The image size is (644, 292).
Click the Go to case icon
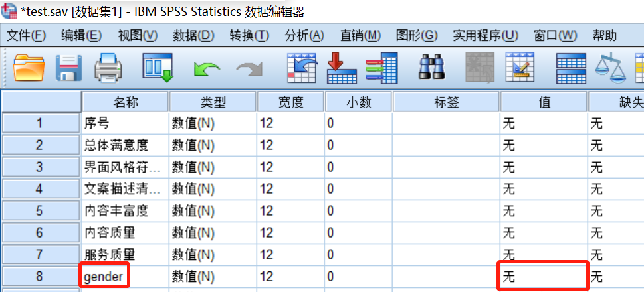tap(302, 68)
